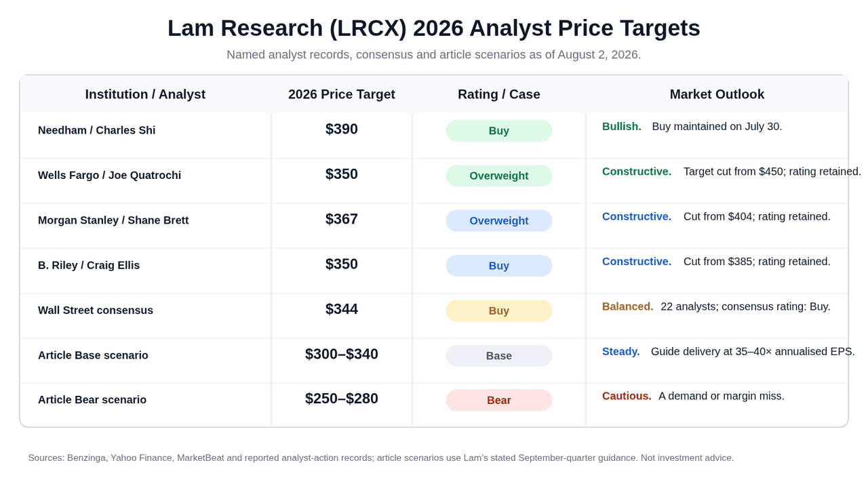Click the "Market Outlook" column header
Screen dimensions: 868x488
click(x=717, y=94)
